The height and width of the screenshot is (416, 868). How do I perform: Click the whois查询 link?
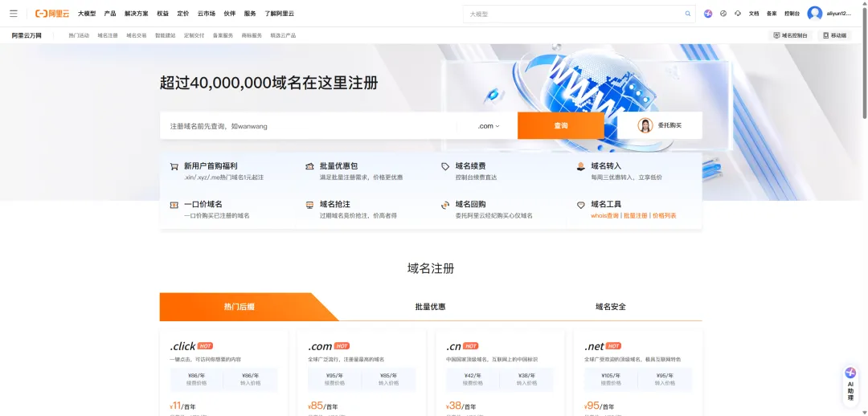(605, 216)
